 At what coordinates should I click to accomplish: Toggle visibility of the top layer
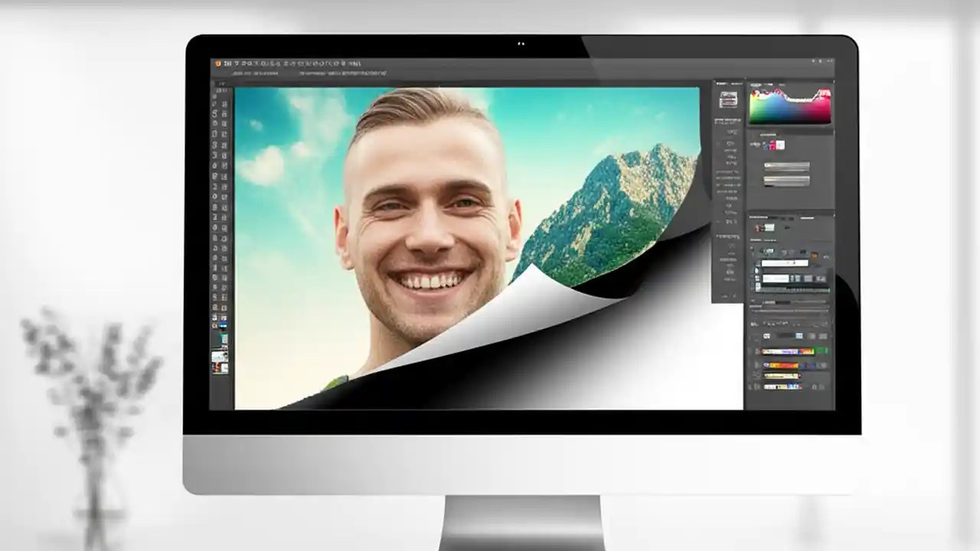click(756, 352)
